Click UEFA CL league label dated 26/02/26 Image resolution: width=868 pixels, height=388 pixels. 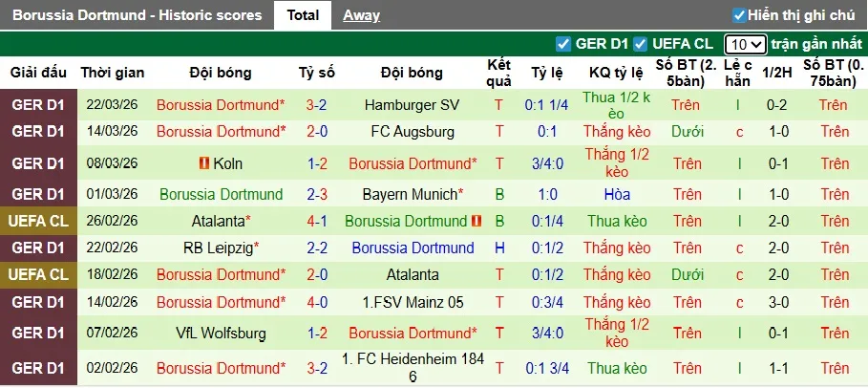tap(39, 221)
